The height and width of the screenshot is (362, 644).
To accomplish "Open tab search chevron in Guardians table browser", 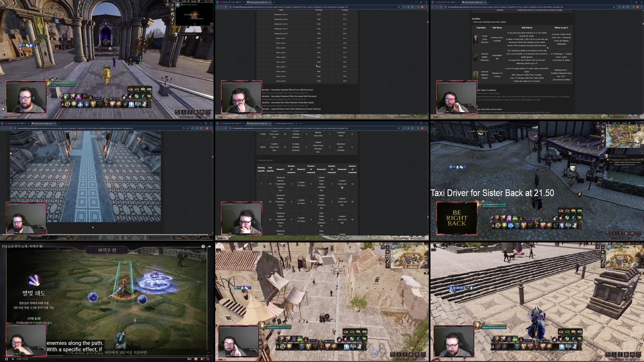I will (x=433, y=2).
